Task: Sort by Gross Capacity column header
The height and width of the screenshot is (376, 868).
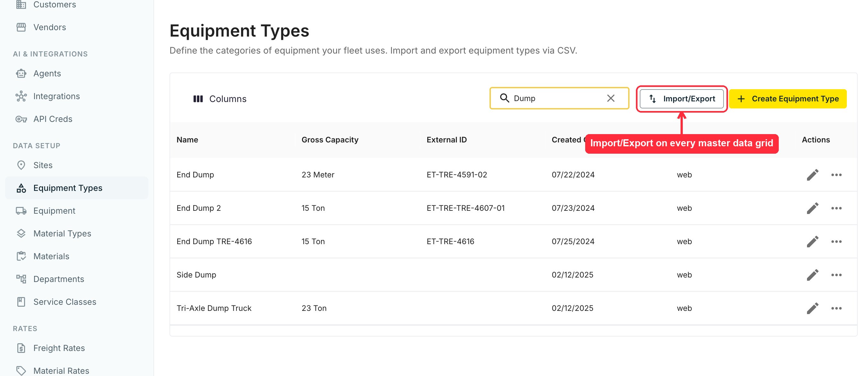Action: tap(330, 140)
